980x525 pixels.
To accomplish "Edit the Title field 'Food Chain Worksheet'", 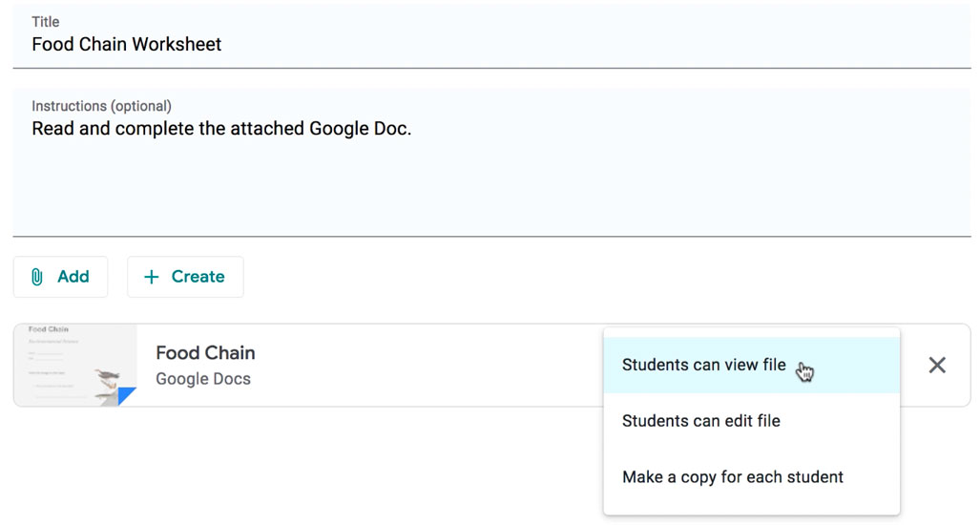I will 491,36.
